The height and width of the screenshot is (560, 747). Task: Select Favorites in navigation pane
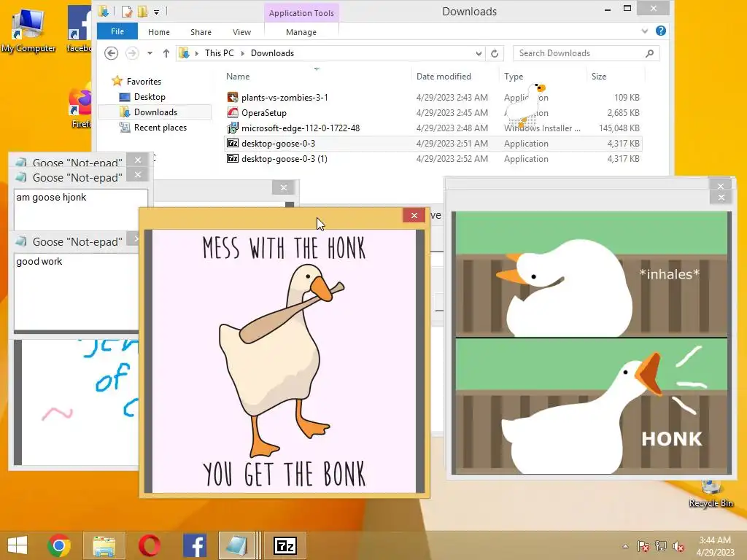(x=144, y=82)
